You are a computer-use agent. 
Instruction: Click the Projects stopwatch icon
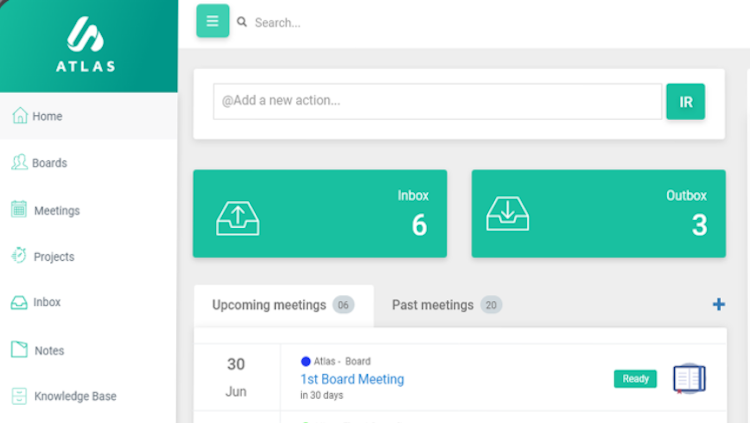[x=19, y=256]
